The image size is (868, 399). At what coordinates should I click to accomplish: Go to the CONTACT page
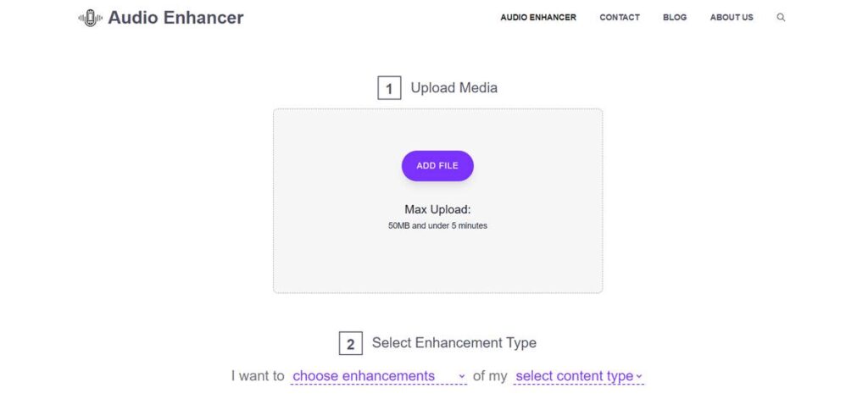(x=620, y=17)
